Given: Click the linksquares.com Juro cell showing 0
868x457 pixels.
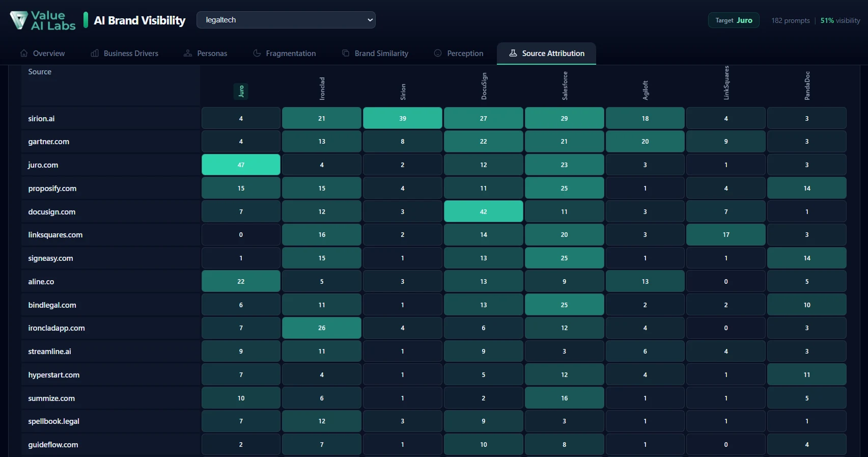Looking at the screenshot, I should (241, 235).
